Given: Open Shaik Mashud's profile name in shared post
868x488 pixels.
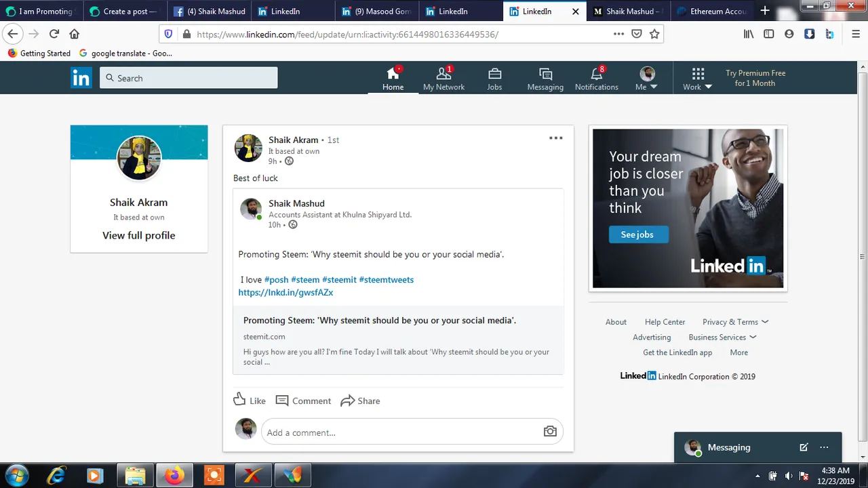Looking at the screenshot, I should (x=296, y=203).
